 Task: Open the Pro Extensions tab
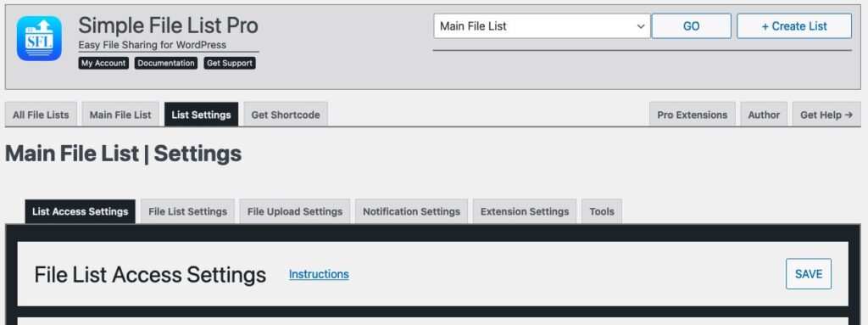pyautogui.click(x=692, y=115)
